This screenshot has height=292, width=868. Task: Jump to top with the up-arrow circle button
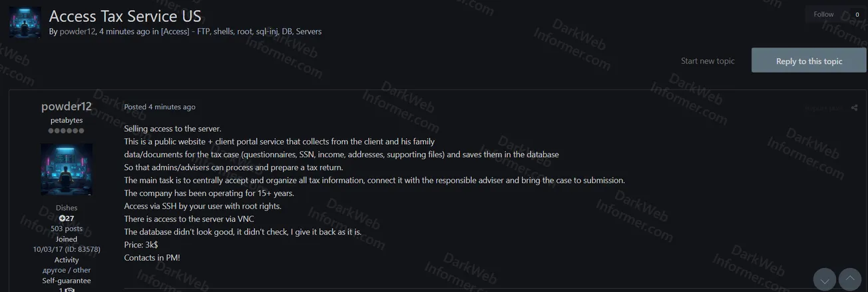coord(849,279)
